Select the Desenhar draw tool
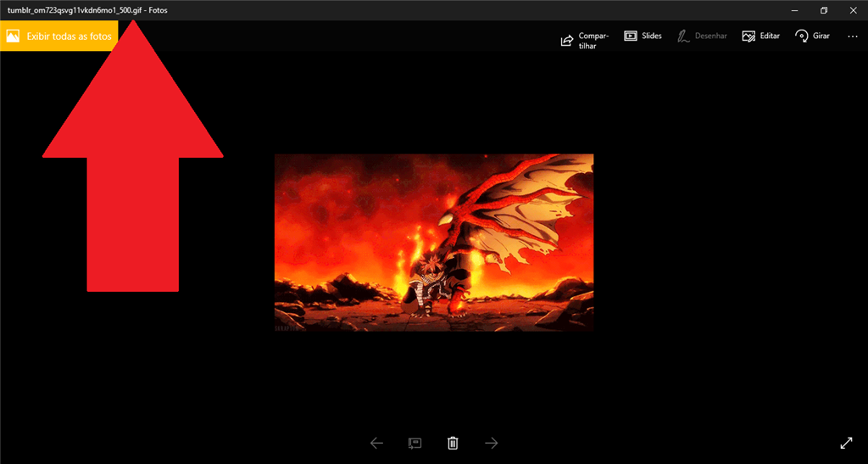Screen dimensions: 868x464 click(x=702, y=36)
